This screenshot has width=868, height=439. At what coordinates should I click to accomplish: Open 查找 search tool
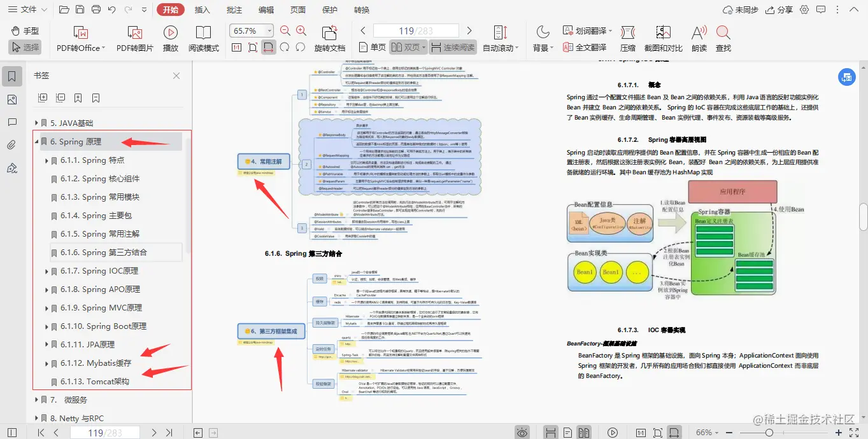(723, 38)
